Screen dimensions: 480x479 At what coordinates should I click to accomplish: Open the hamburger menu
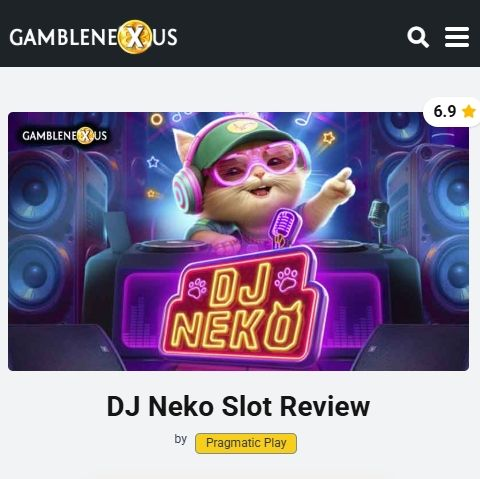457,37
